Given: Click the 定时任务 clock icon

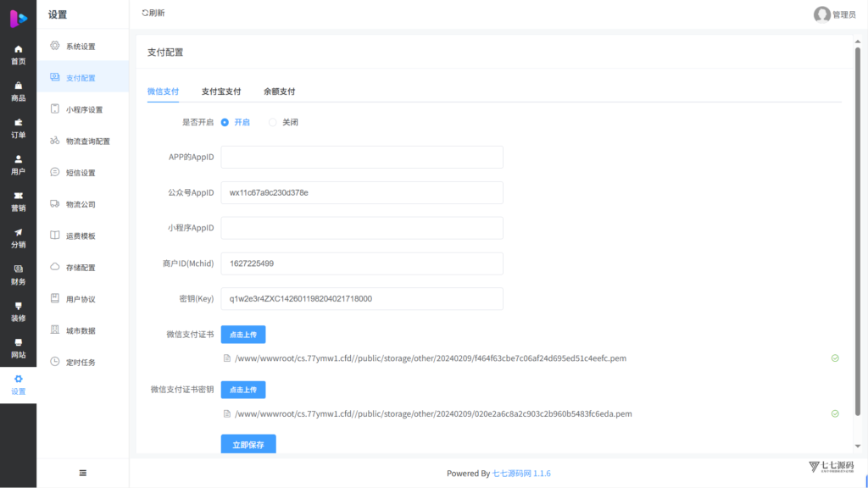Looking at the screenshot, I should [x=55, y=361].
